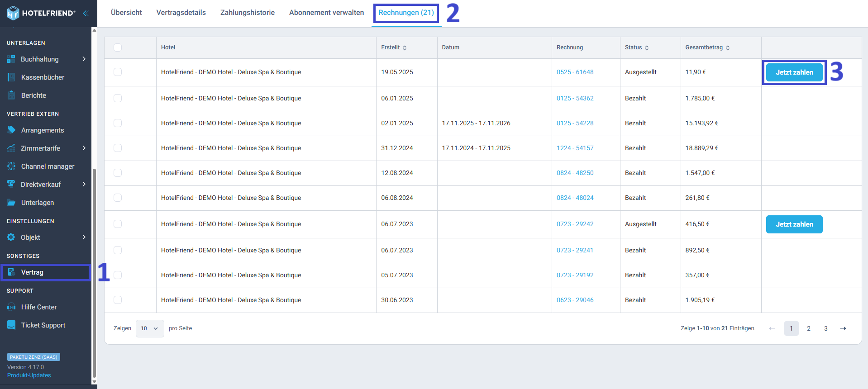The height and width of the screenshot is (389, 868).
Task: Select the Rechnungen (21) tab
Action: [x=406, y=13]
